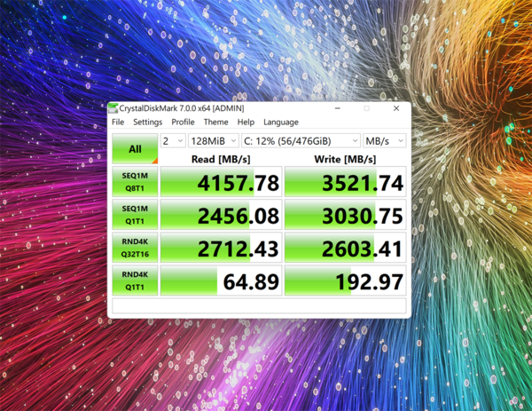Click the RND4K Q32T16 write result 2603.41
Viewport: 532px width, 411px height.
(346, 248)
